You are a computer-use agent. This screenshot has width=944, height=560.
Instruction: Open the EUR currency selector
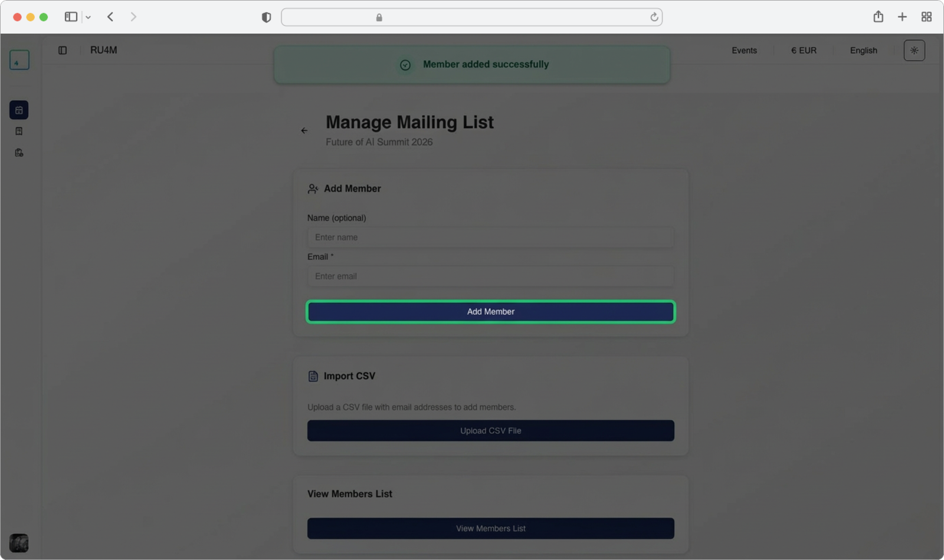(x=804, y=51)
